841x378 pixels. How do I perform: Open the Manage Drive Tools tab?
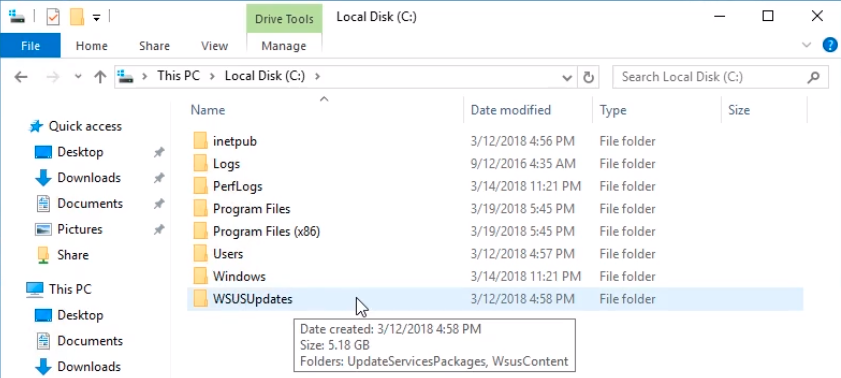pos(284,46)
